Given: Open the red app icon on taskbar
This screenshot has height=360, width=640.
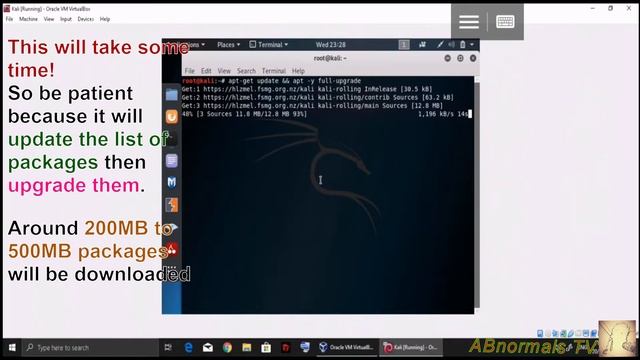Looking at the screenshot, I should [x=286, y=348].
